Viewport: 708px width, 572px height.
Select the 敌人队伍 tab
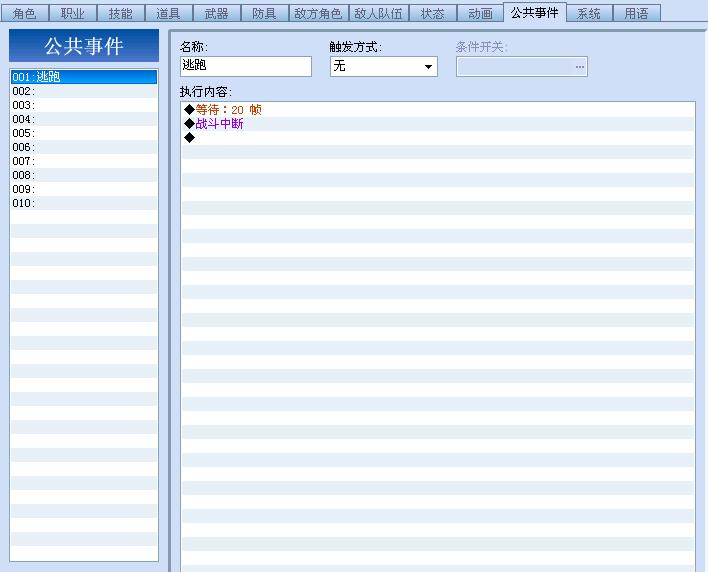click(378, 14)
